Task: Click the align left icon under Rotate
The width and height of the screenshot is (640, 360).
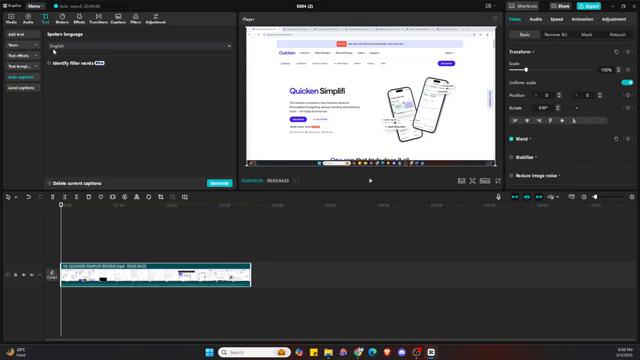Action: click(x=515, y=120)
